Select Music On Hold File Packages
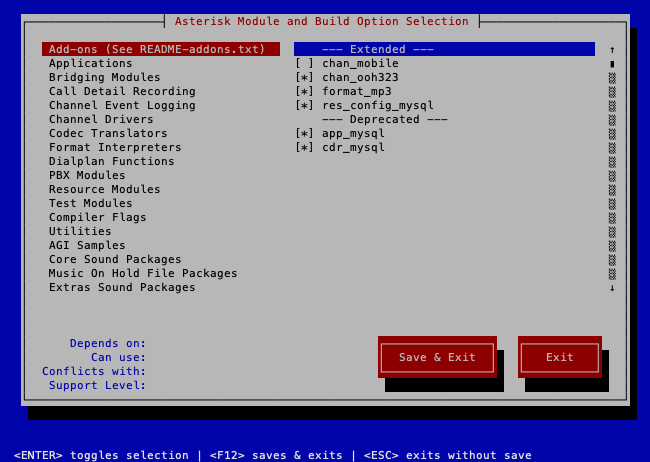This screenshot has width=650, height=462. 143,273
